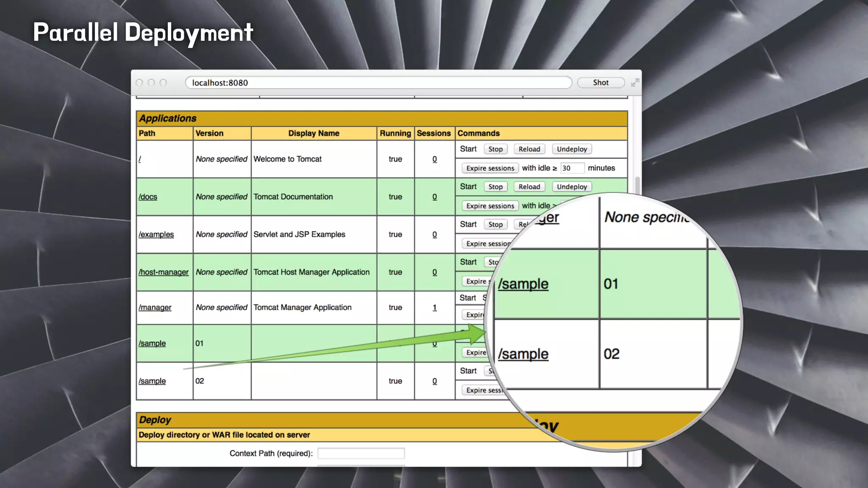868x488 pixels.
Task: Click the Applications section heading
Action: tap(168, 118)
